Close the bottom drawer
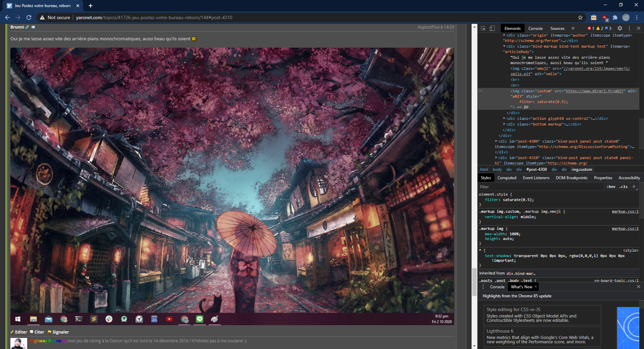The image size is (644, 349). [x=639, y=287]
